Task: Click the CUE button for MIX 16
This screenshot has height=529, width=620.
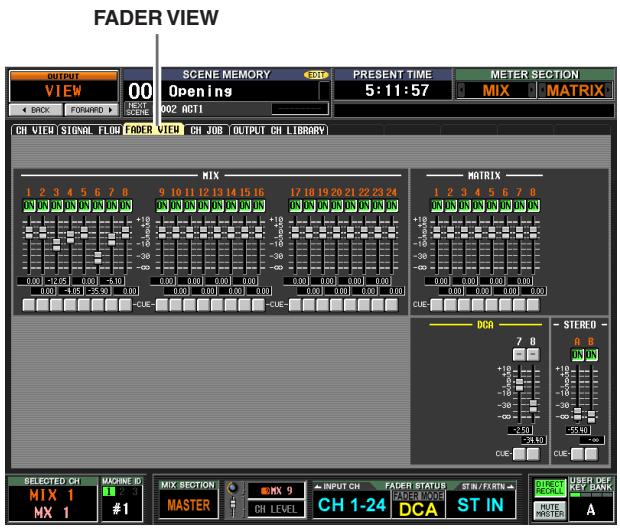Action: (x=258, y=305)
